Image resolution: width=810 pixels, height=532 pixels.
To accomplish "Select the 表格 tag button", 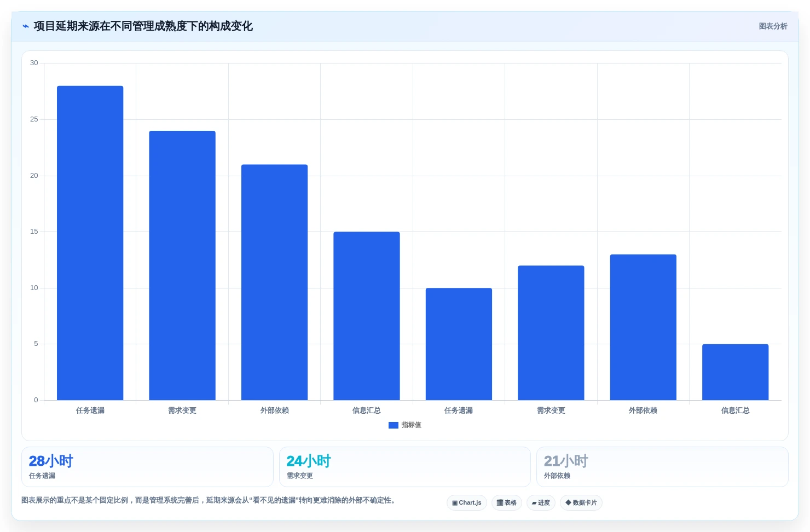I will 507,502.
